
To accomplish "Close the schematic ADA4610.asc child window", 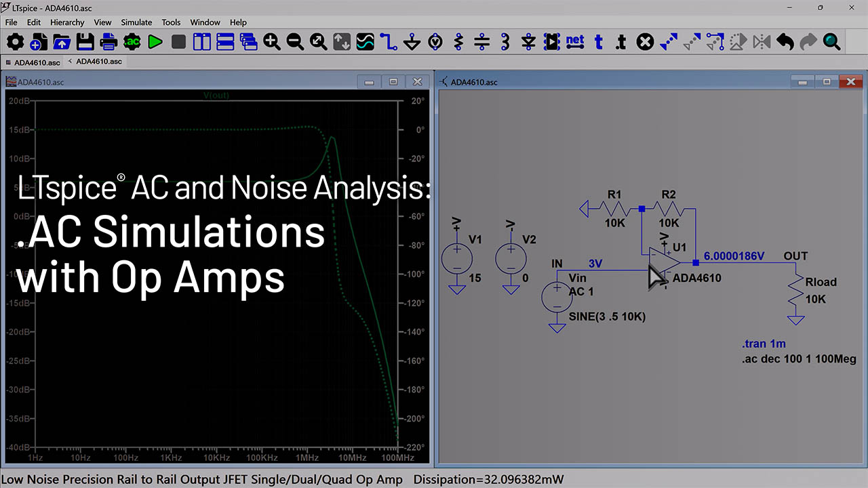I will (850, 82).
